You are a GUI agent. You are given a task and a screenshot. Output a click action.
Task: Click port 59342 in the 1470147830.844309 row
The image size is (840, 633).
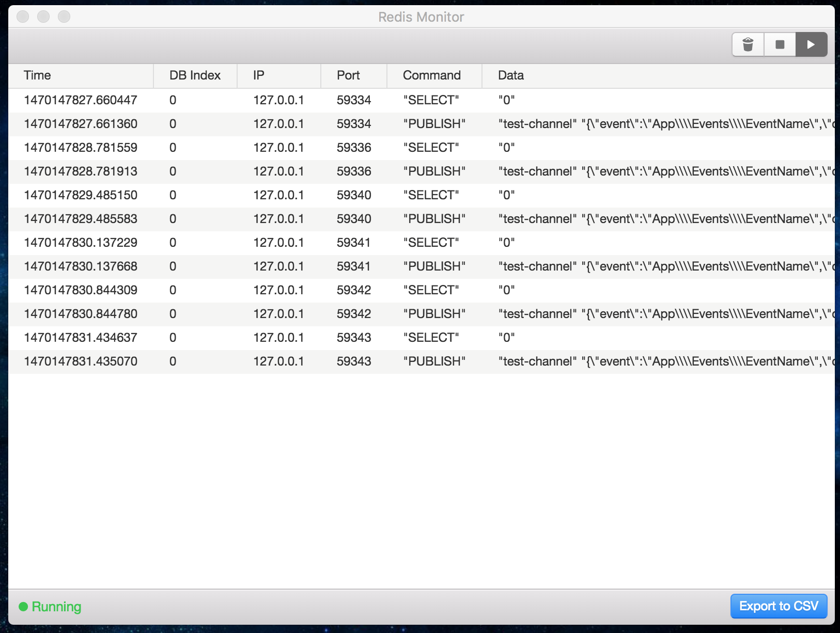click(354, 290)
